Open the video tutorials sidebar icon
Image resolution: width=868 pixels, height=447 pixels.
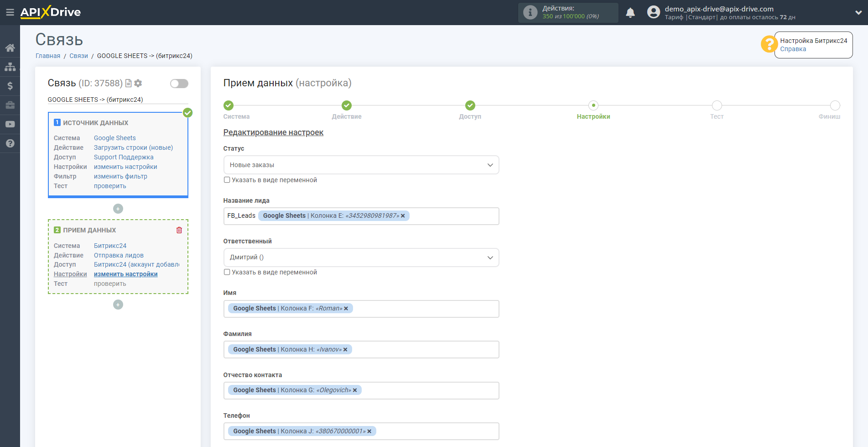(10, 124)
